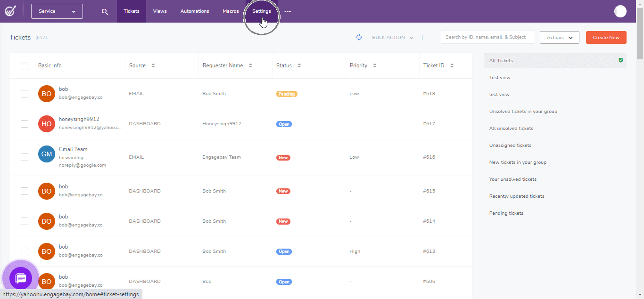Screen dimensions: 644x299
Task: Sort by Priority column arrows
Action: (x=375, y=65)
